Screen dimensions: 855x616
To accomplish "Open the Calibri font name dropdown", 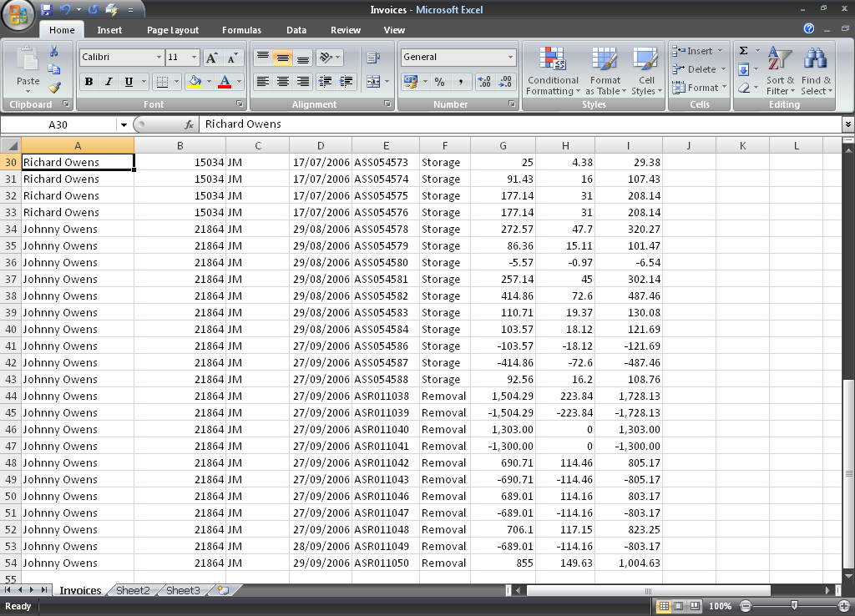I will click(x=159, y=58).
